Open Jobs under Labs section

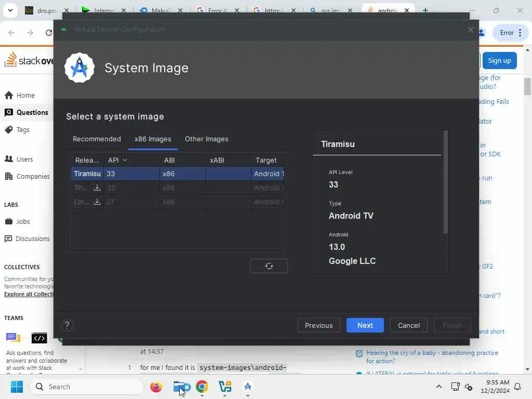point(17,221)
